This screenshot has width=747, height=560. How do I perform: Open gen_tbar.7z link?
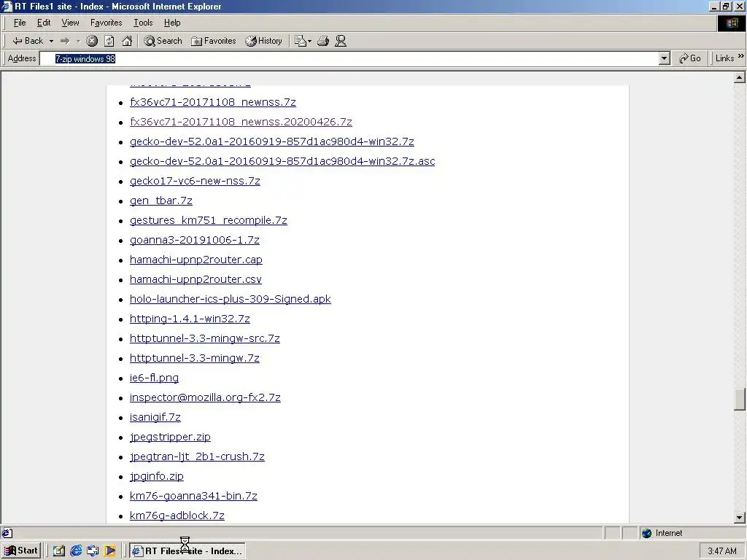tap(161, 201)
